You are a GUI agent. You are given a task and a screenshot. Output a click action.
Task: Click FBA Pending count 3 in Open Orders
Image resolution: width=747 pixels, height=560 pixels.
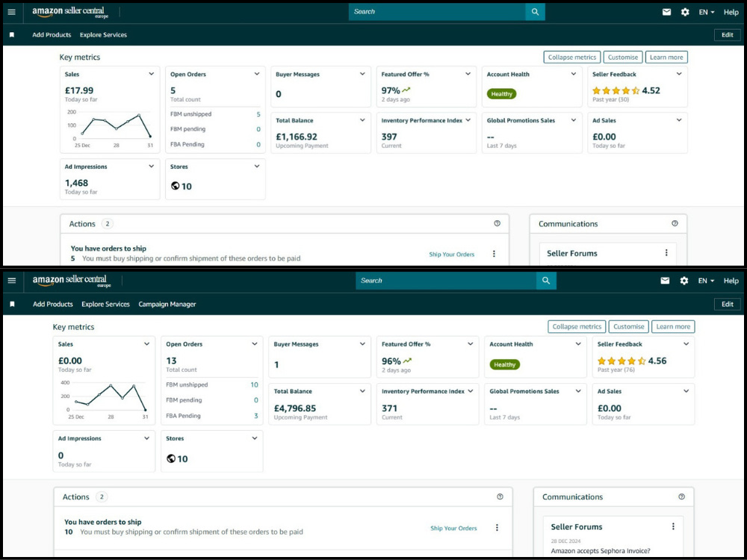255,416
